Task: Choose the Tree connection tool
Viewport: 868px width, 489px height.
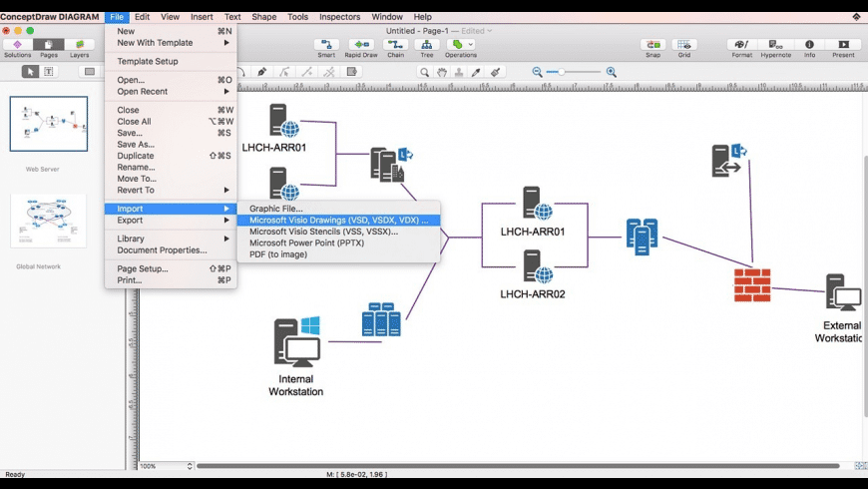Action: coord(427,45)
